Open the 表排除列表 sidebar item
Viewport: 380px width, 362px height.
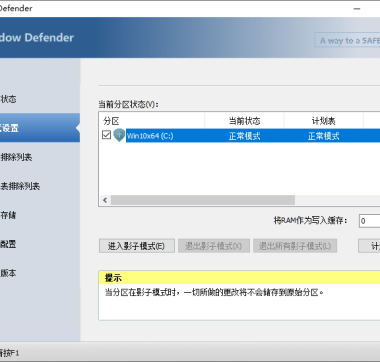[x=39, y=186]
